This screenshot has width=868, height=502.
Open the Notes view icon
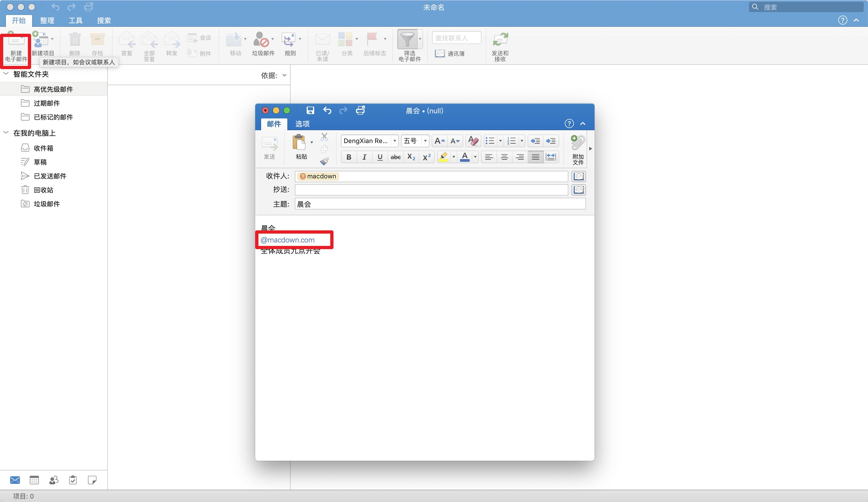(92, 480)
